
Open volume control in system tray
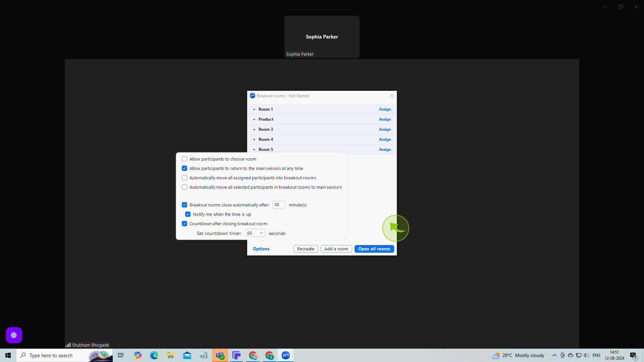point(586,355)
